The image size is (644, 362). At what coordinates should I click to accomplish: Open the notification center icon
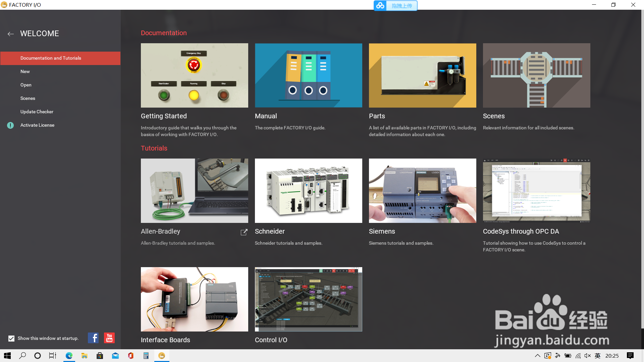tap(630, 356)
